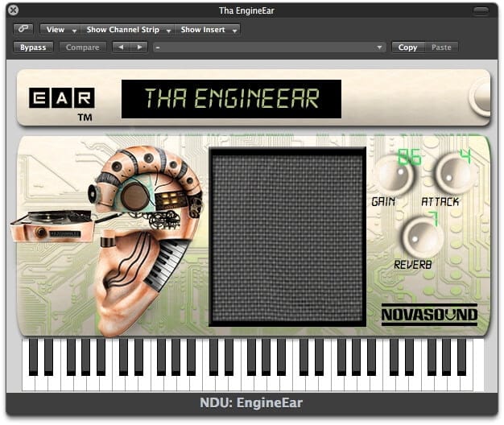The width and height of the screenshot is (504, 425).
Task: Copy the current plugin settings
Action: 407,47
